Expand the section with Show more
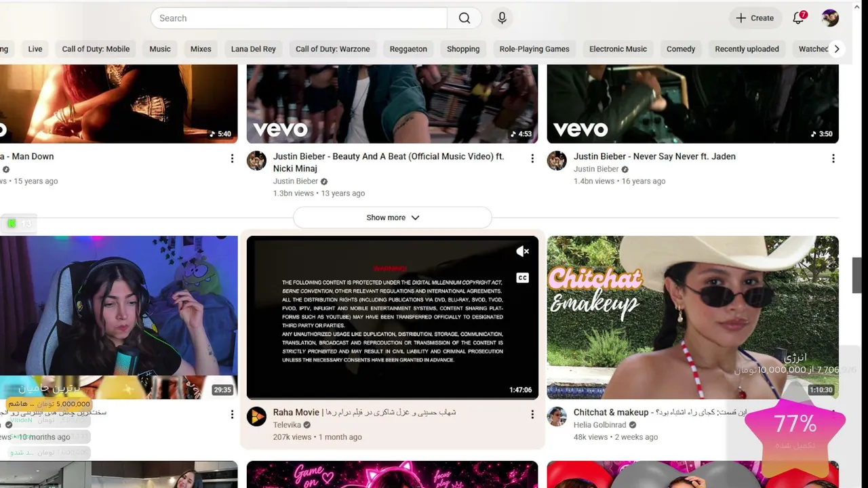The image size is (868, 488). click(393, 218)
